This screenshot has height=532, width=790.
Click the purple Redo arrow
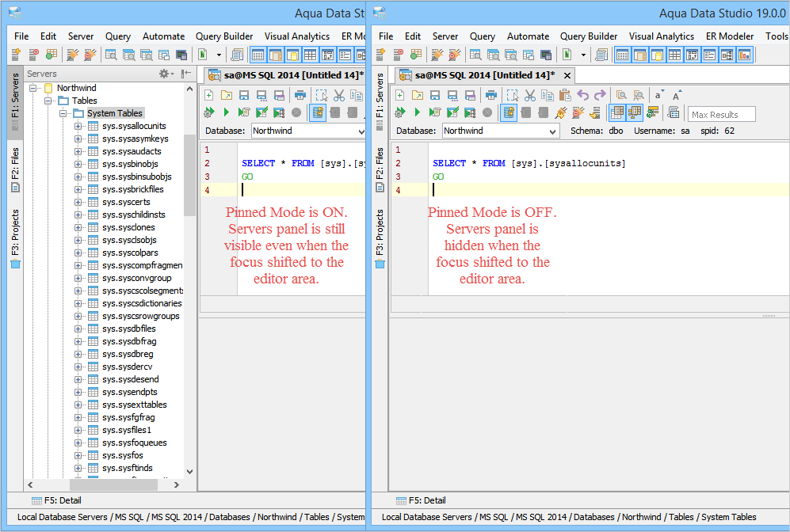(x=600, y=95)
